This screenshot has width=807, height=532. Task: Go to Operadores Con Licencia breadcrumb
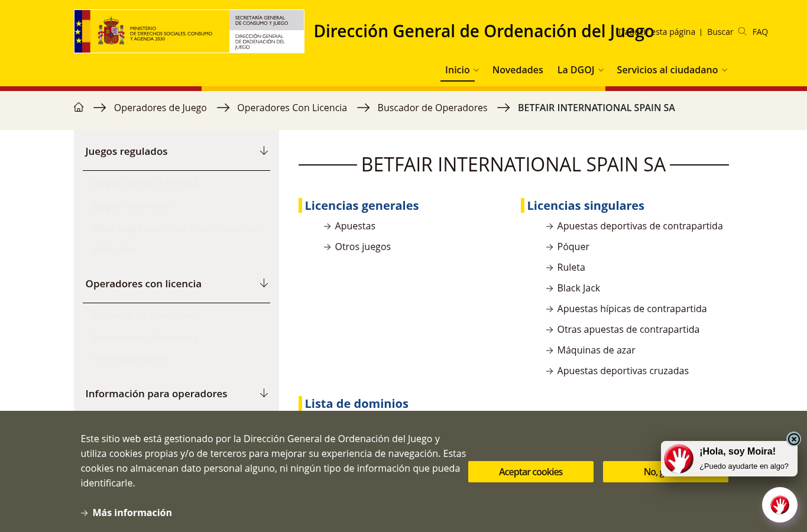[292, 108]
